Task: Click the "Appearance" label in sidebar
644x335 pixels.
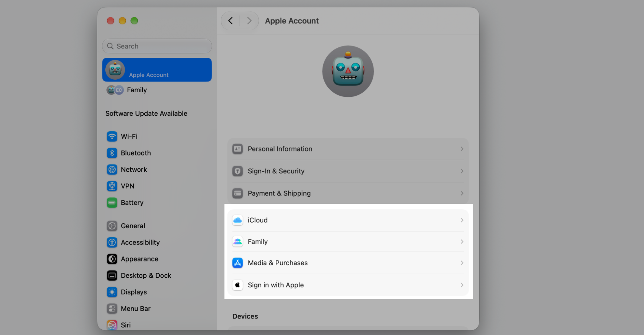Action: (139, 259)
